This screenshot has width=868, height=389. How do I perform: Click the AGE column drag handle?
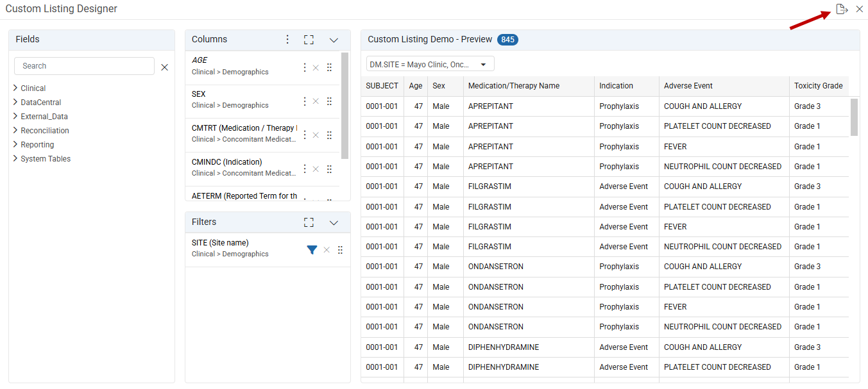click(x=329, y=67)
